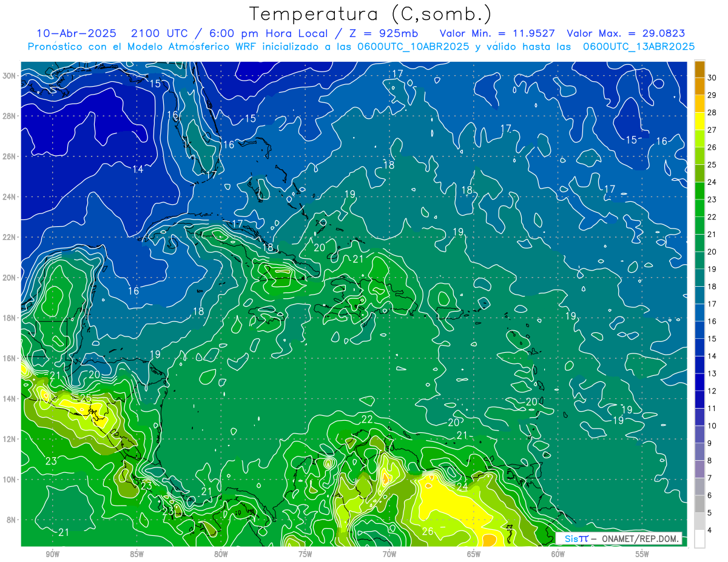728x562 pixels.
Task: Click the '18N' latitude axis label
Action: [8, 318]
